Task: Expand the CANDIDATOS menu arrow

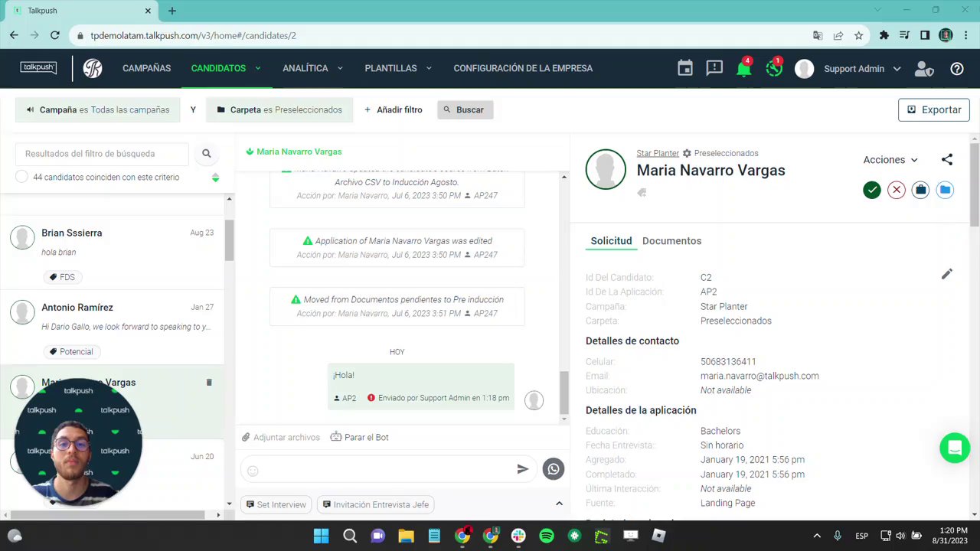Action: click(x=258, y=68)
